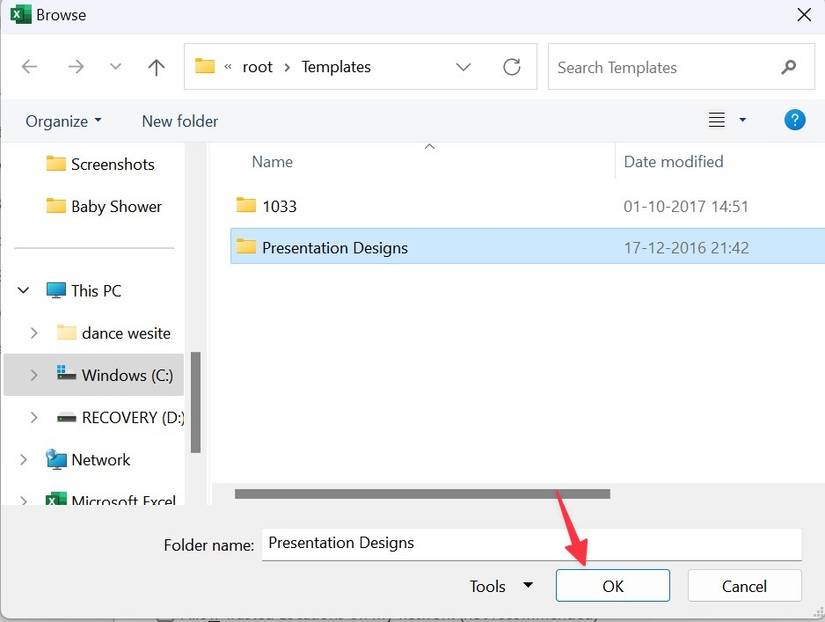This screenshot has height=622, width=825.
Task: Click the blue Help question mark icon
Action: [794, 119]
